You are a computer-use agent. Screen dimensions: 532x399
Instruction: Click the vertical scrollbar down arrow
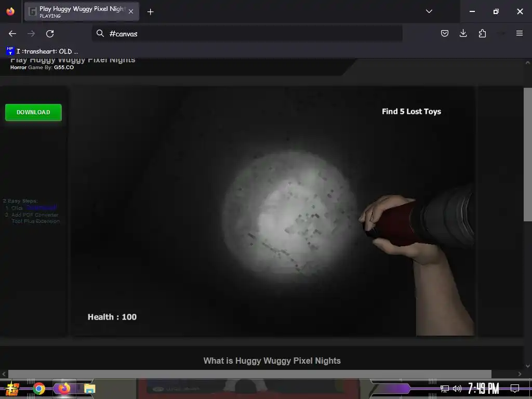528,366
